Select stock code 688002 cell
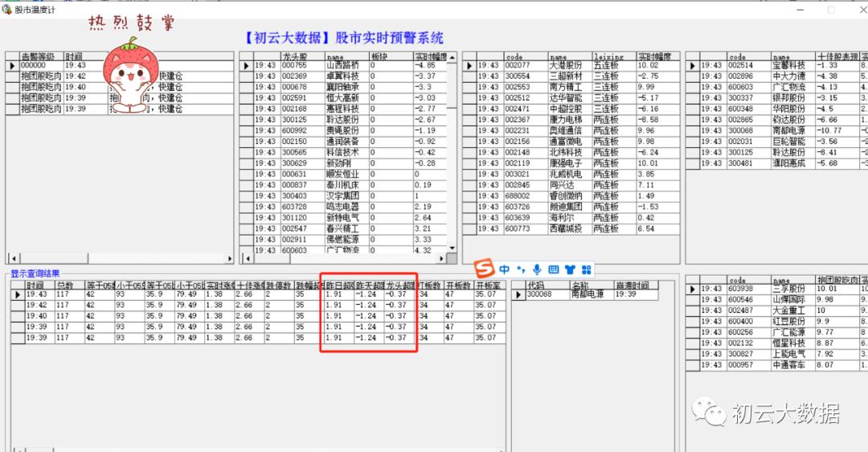 [x=526, y=196]
